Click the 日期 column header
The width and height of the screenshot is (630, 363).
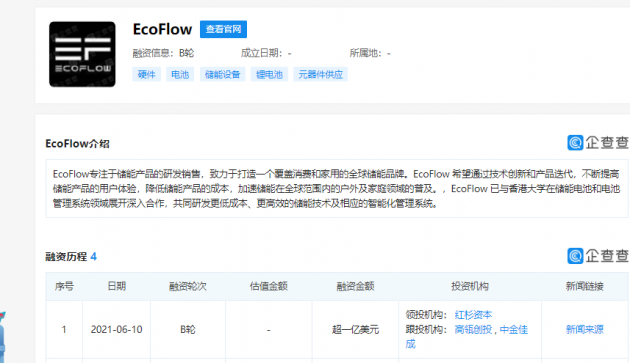pos(117,286)
